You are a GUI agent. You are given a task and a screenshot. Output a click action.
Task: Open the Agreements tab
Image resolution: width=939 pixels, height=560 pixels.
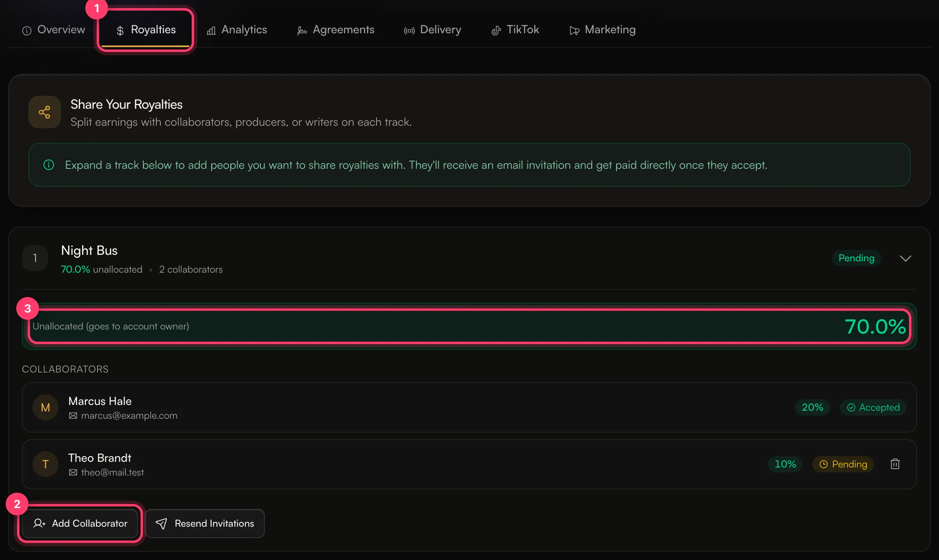pyautogui.click(x=335, y=30)
